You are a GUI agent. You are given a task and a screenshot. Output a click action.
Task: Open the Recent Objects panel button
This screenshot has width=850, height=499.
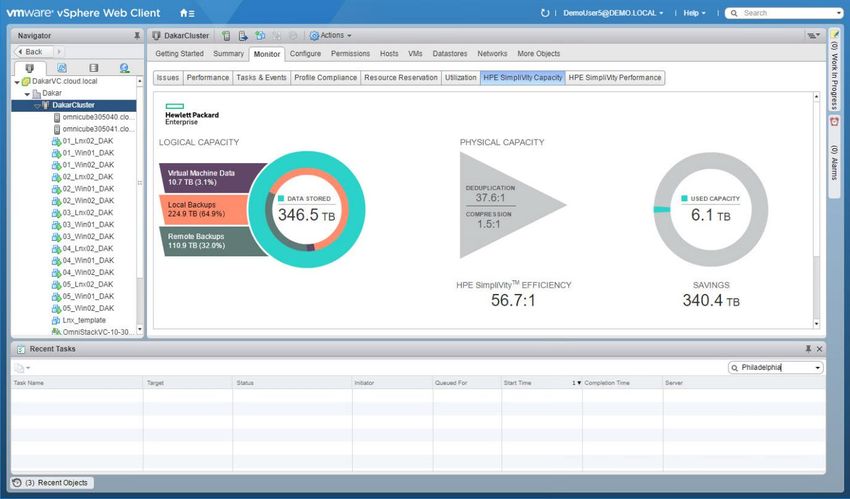[x=52, y=483]
